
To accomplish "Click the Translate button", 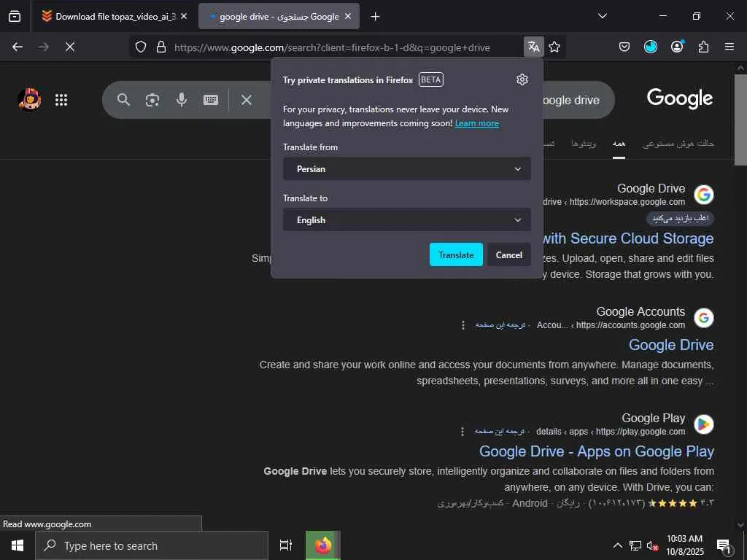I will (x=456, y=254).
